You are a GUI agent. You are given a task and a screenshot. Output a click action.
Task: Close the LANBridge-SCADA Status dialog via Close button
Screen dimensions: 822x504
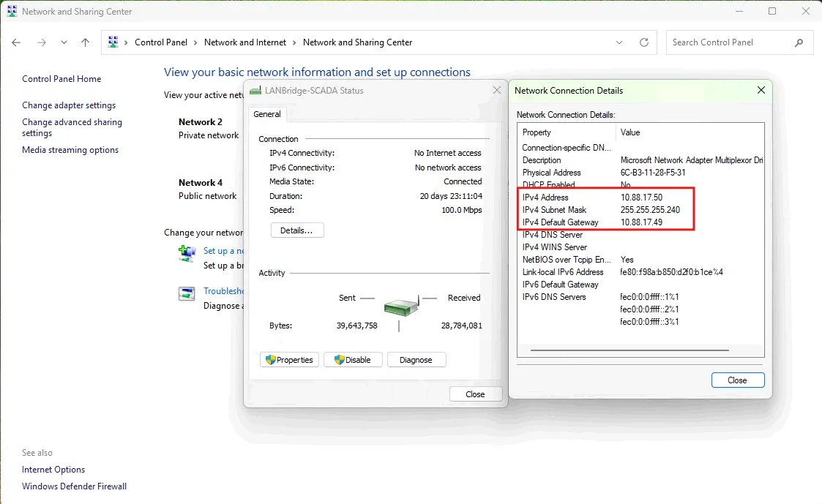coord(476,394)
